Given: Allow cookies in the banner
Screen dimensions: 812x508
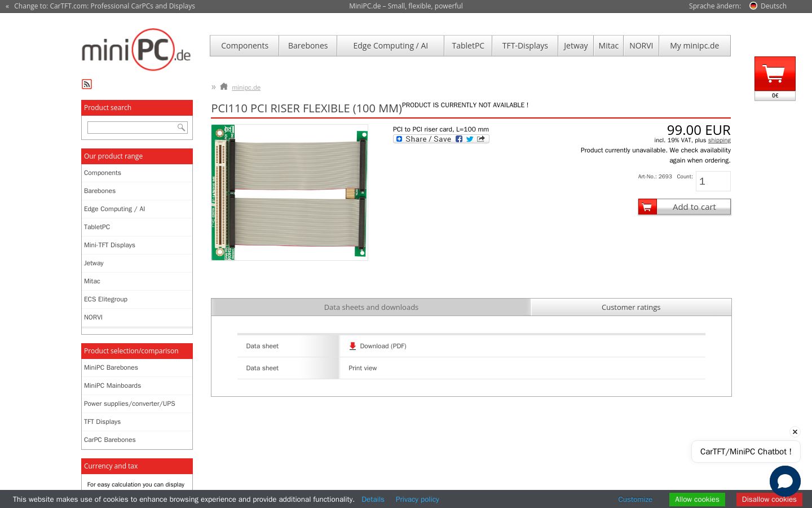Looking at the screenshot, I should pos(697,500).
